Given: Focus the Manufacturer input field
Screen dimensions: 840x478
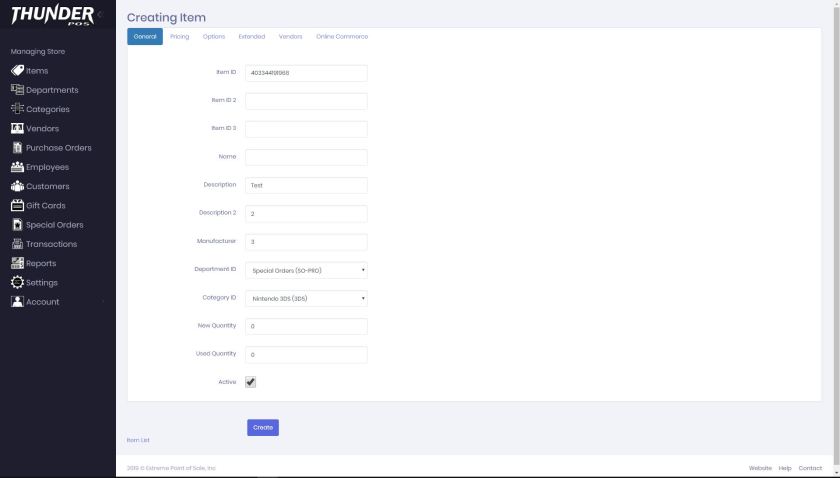Looking at the screenshot, I should [306, 242].
